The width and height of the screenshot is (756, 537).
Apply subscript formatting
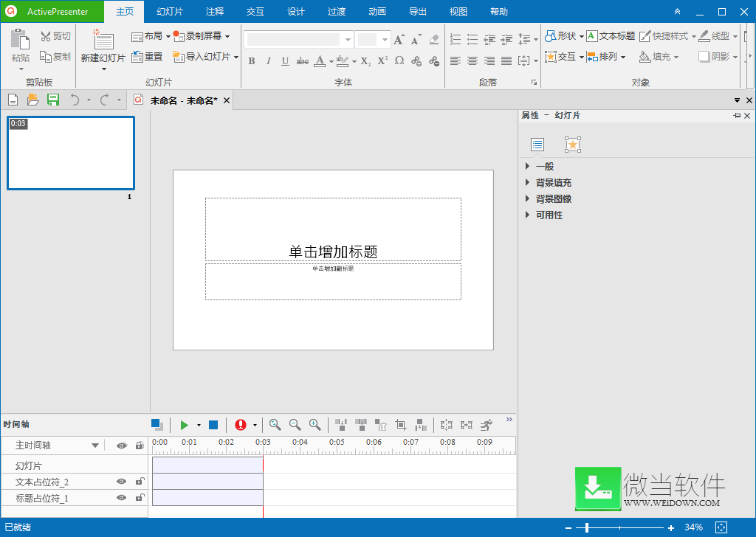pyautogui.click(x=366, y=61)
